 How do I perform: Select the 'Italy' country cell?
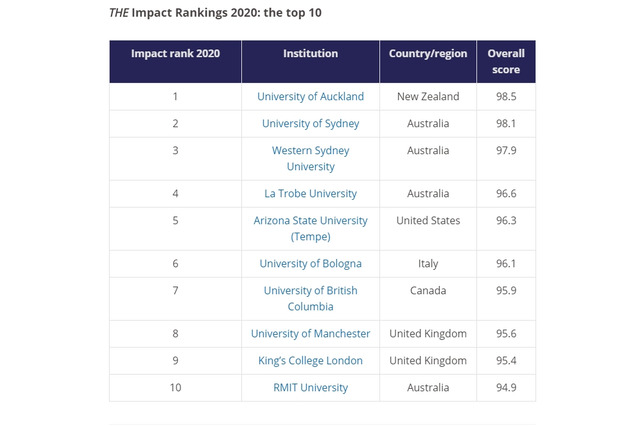tap(428, 264)
